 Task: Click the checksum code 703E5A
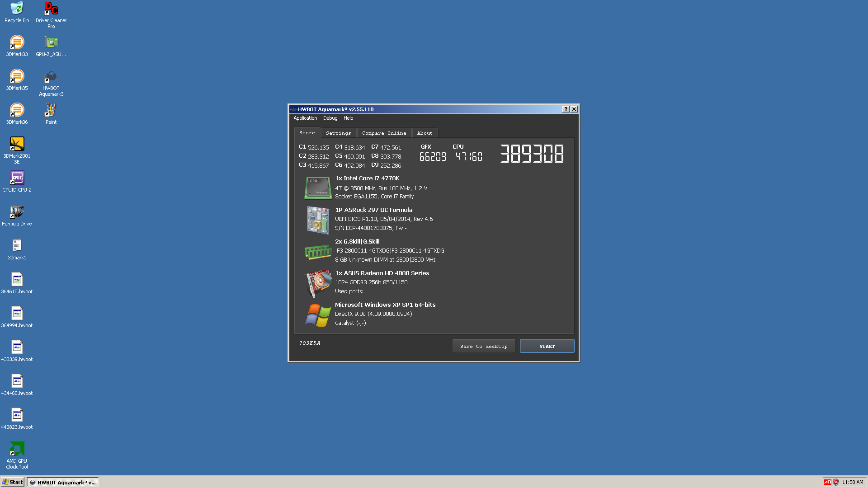click(310, 343)
